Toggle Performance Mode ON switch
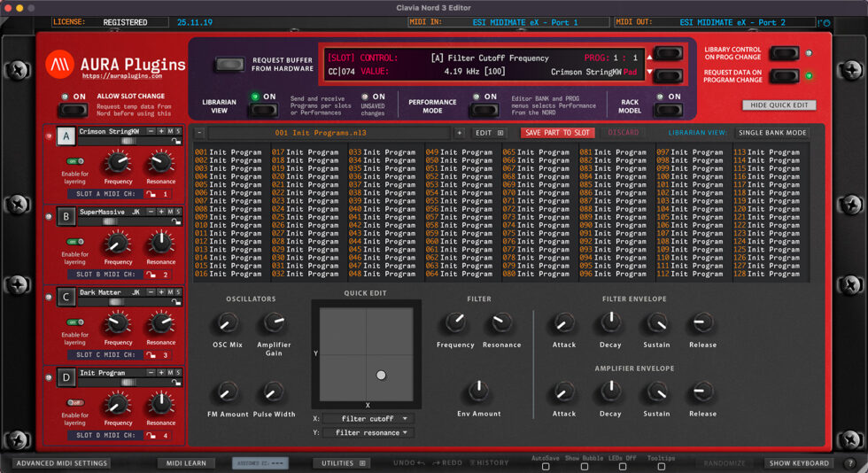868x473 pixels. tap(484, 110)
